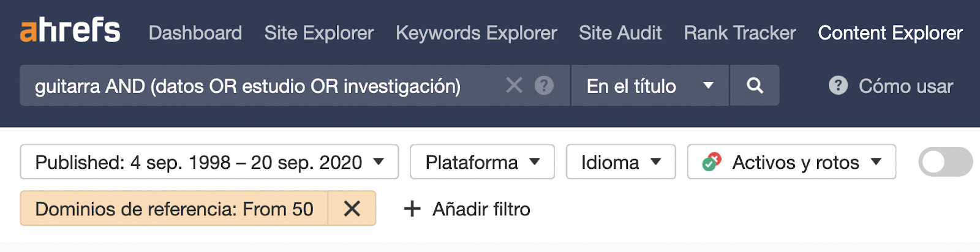This screenshot has width=980, height=252.
Task: Run search with magnifying glass button
Action: point(755,86)
